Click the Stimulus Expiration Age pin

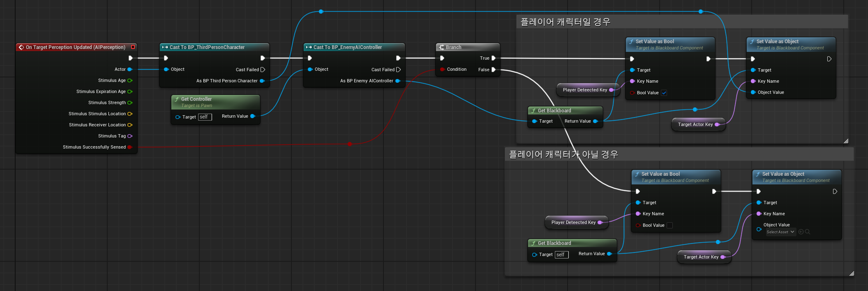click(x=130, y=92)
